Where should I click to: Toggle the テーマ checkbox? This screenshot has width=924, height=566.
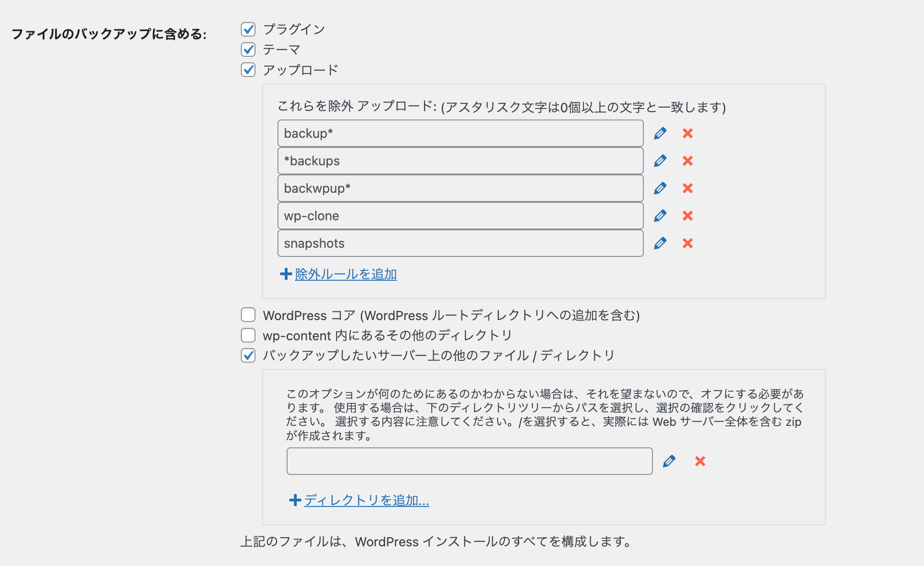pyautogui.click(x=248, y=49)
